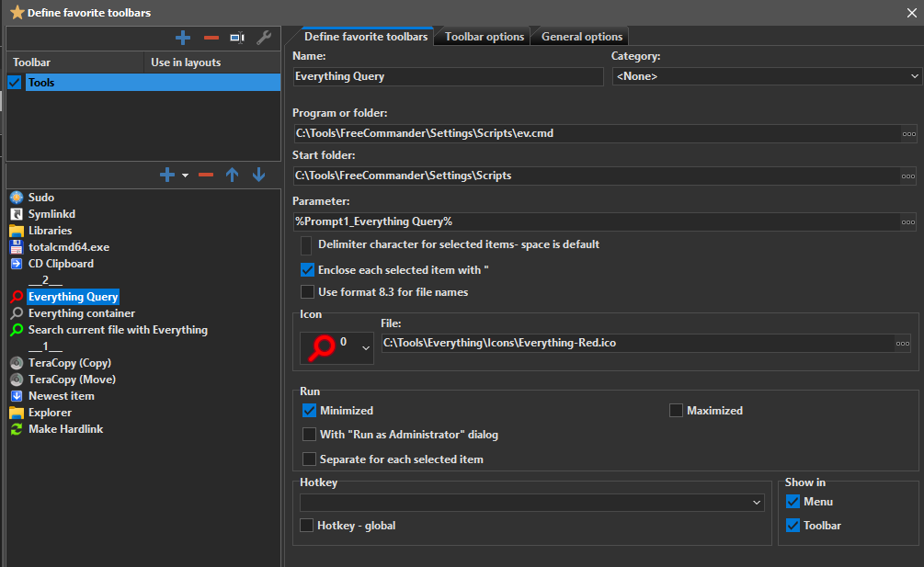
Task: Select the Make Hardlink item
Action: (65, 429)
